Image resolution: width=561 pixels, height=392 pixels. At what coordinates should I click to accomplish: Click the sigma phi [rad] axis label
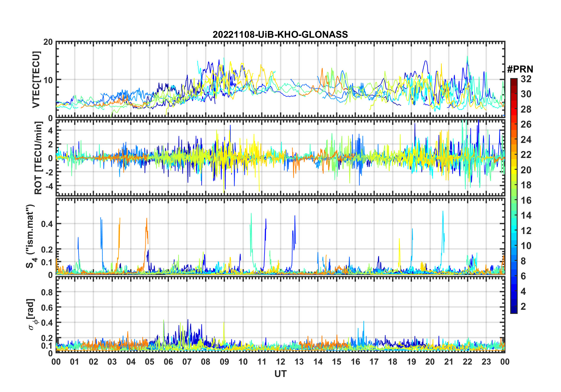pos(32,314)
